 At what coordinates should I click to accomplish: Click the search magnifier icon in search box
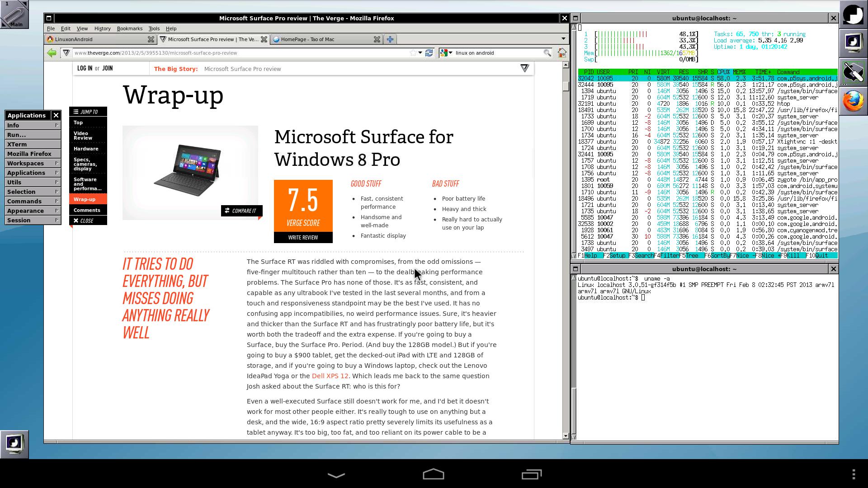pos(547,53)
